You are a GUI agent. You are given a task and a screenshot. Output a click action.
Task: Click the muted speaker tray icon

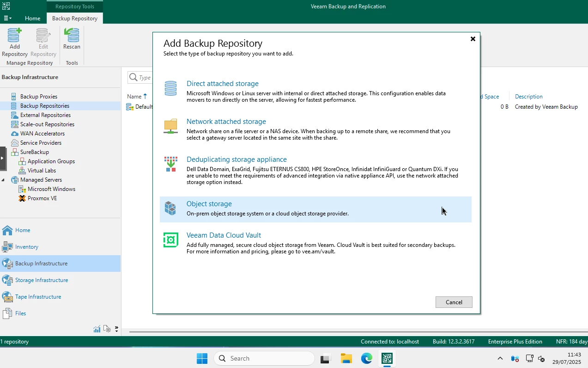542,358
